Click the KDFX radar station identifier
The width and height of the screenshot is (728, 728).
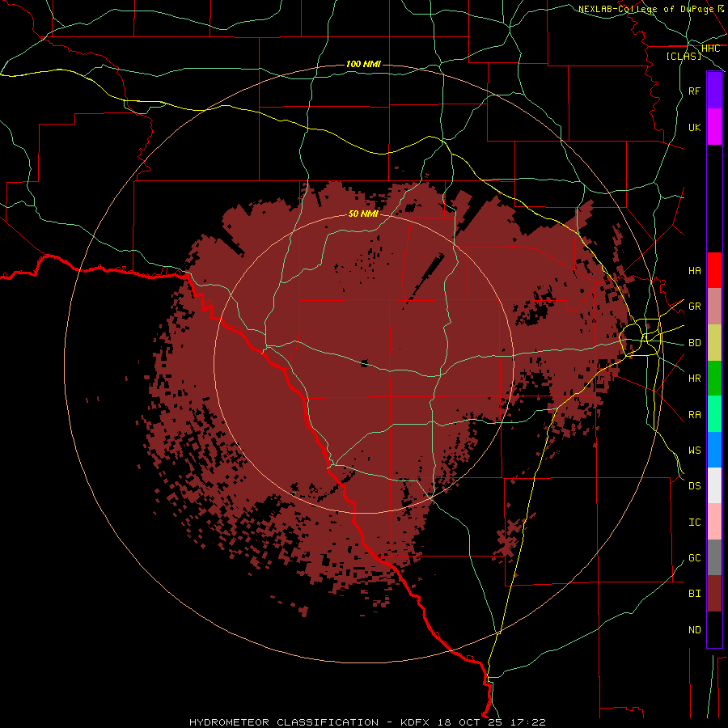415,722
